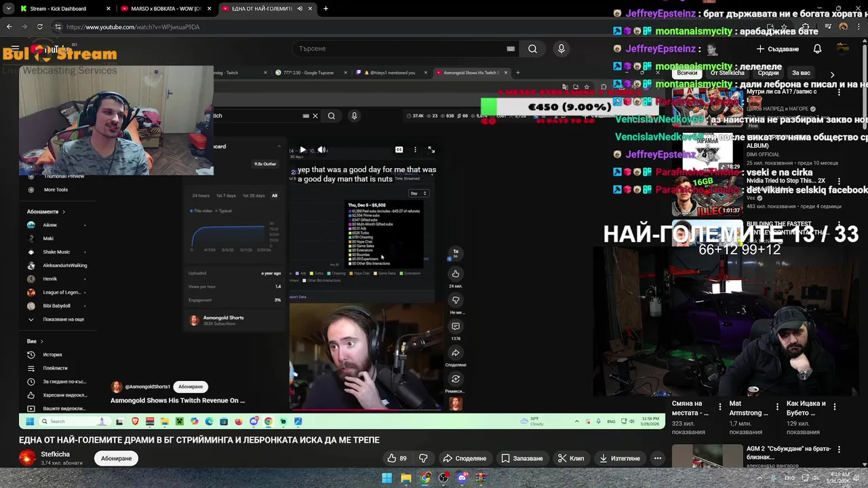This screenshot has width=868, height=488.
Task: Open options for Как Ицака и Бубето video
Action: [x=835, y=407]
